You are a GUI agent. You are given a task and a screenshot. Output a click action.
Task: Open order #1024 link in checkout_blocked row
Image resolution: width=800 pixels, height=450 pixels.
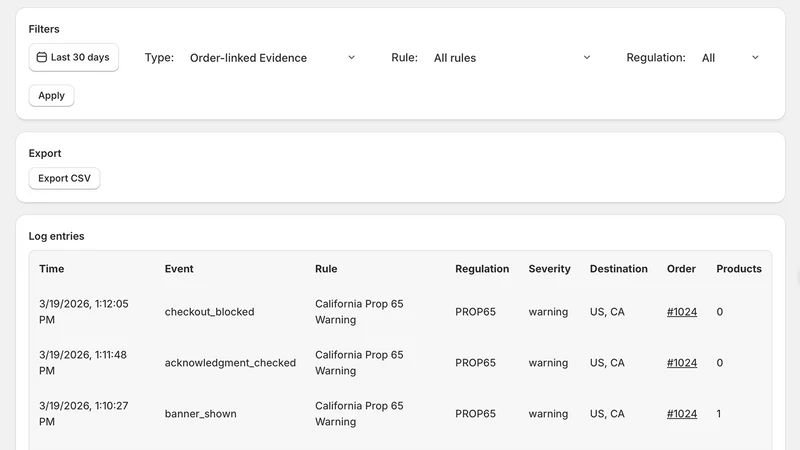[682, 312]
